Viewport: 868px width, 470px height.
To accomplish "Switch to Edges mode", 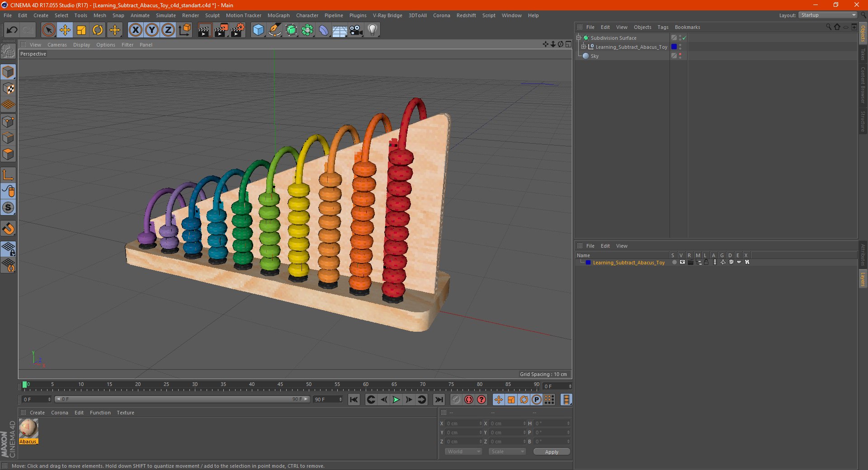I will pyautogui.click(x=8, y=138).
